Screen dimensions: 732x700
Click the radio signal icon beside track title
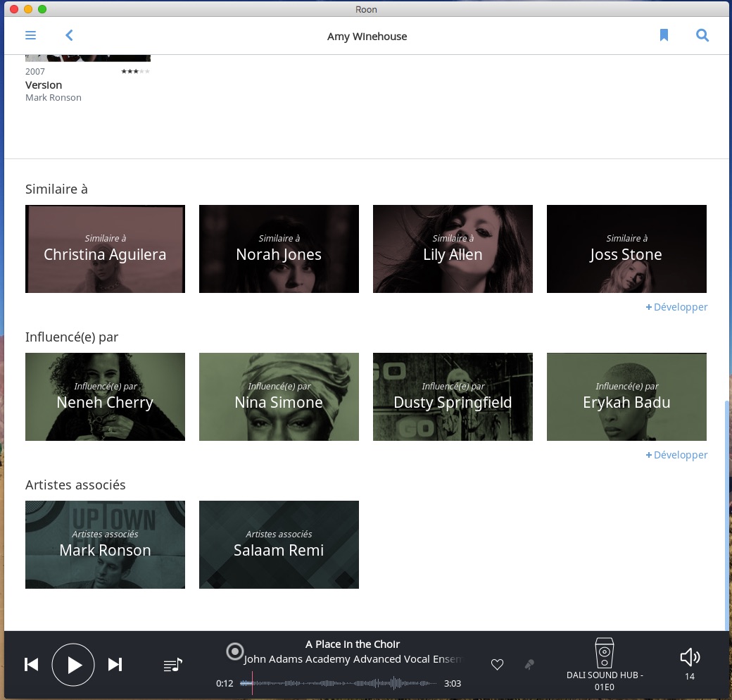pos(235,651)
